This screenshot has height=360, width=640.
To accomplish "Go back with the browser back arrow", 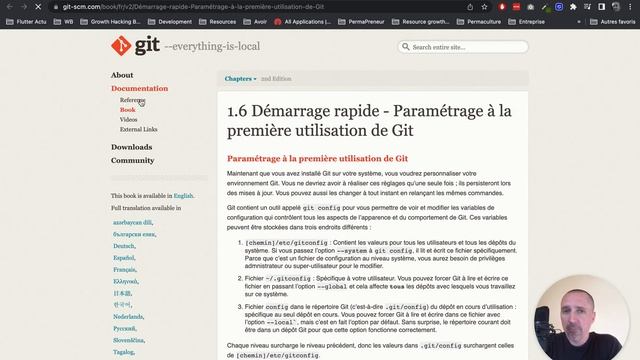I will [x=9, y=7].
